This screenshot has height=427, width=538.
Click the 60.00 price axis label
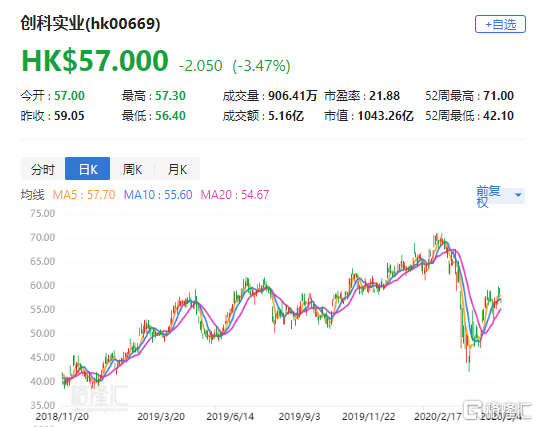[x=43, y=286]
